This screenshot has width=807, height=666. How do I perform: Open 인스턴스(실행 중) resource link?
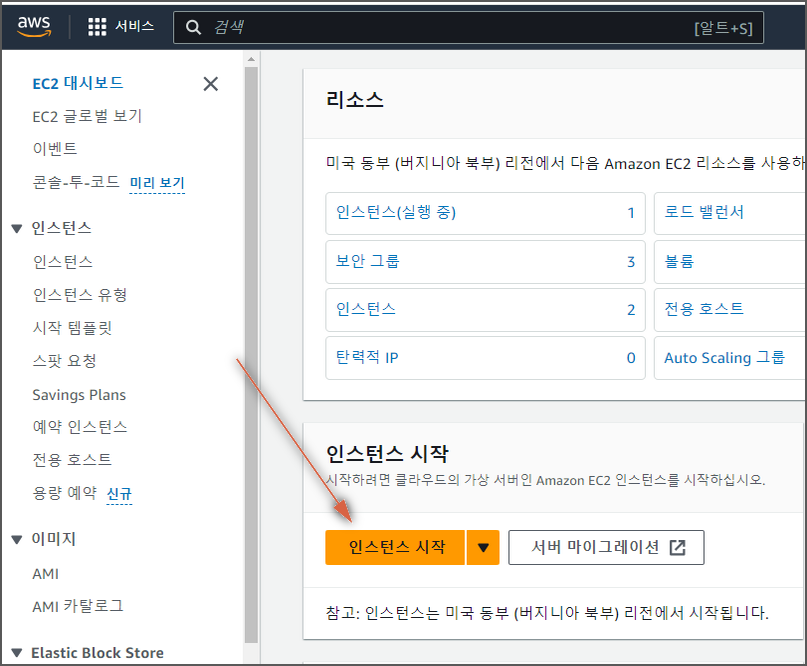pos(396,212)
